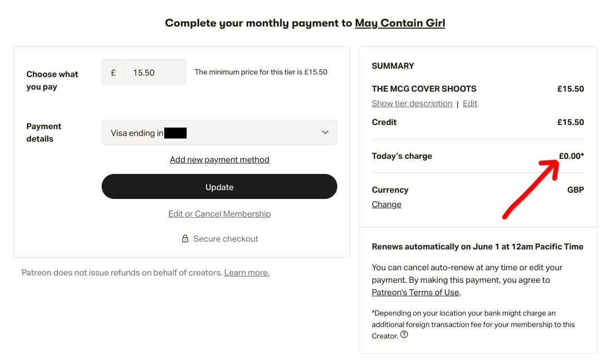Open the Visa ending in card selector
This screenshot has width=611, height=364.
(219, 132)
